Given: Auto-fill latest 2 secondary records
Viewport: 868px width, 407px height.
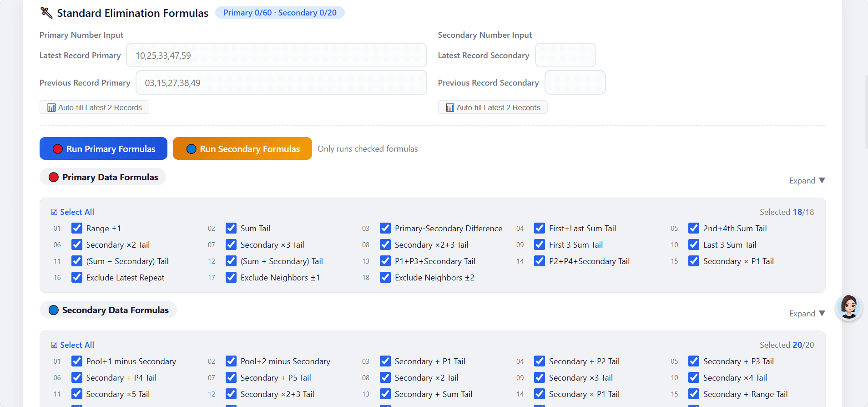Looking at the screenshot, I should click(493, 107).
